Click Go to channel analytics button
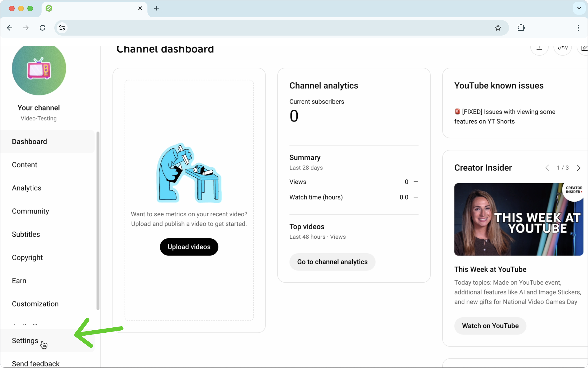The image size is (588, 368). click(x=332, y=262)
